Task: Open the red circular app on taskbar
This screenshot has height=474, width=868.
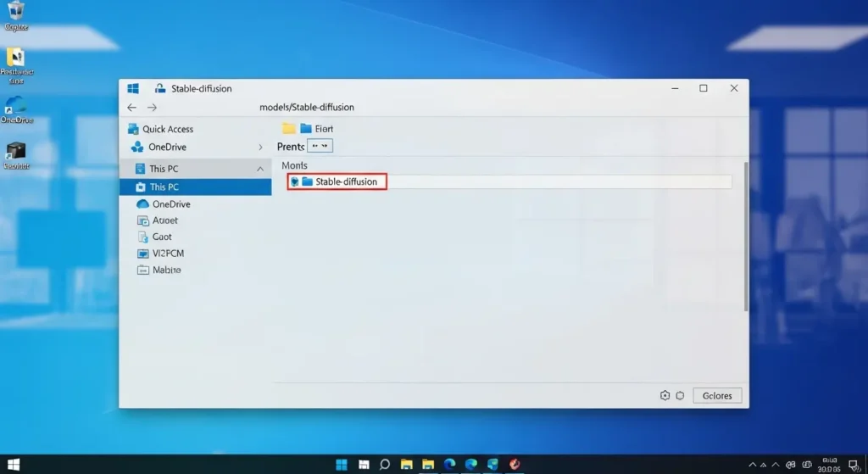Action: pyautogui.click(x=514, y=464)
